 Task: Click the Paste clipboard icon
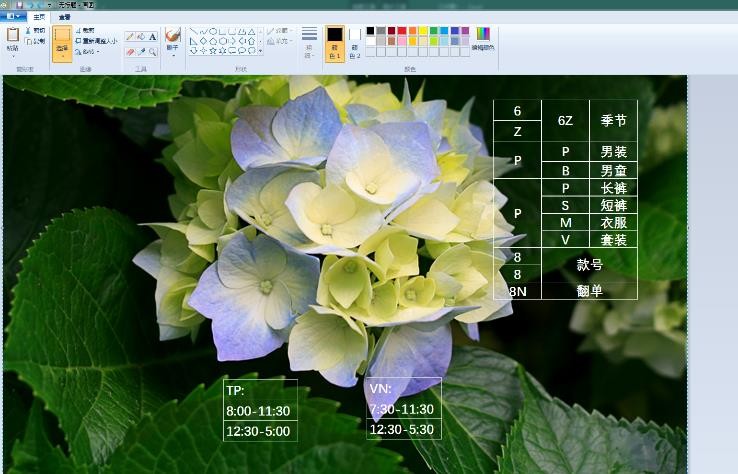[13, 35]
